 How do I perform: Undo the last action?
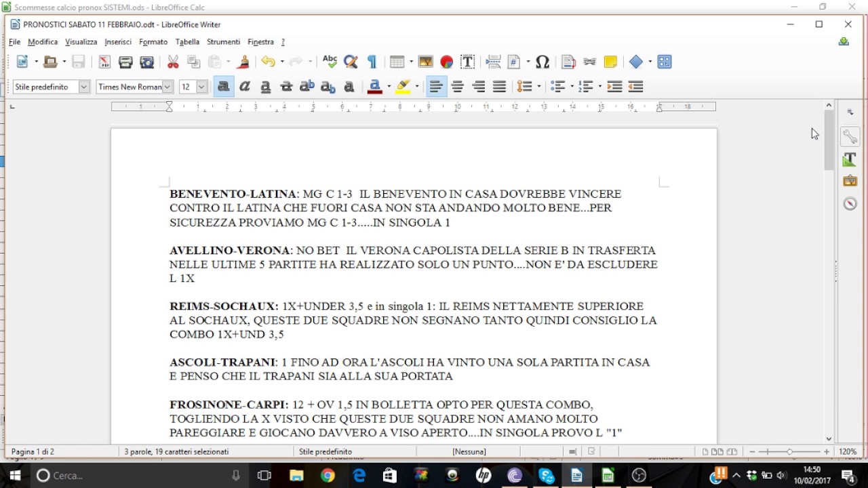(x=269, y=62)
